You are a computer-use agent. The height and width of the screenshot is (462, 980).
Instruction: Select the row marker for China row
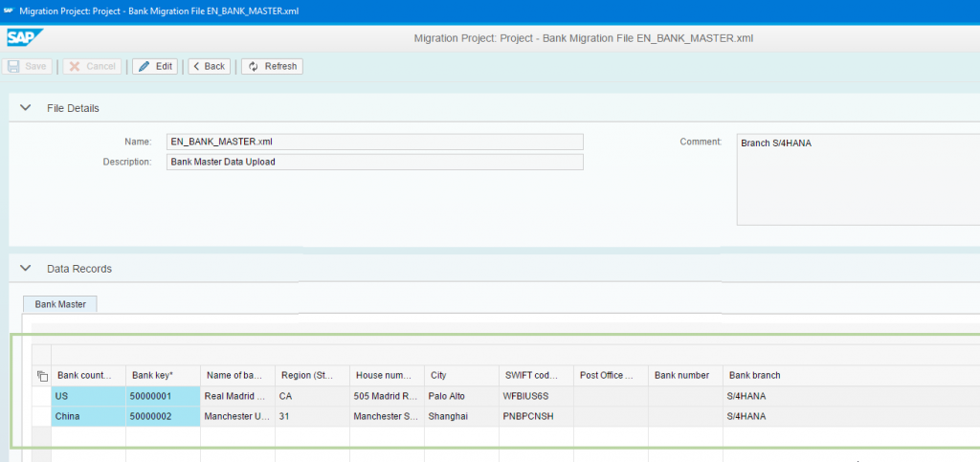click(x=41, y=416)
